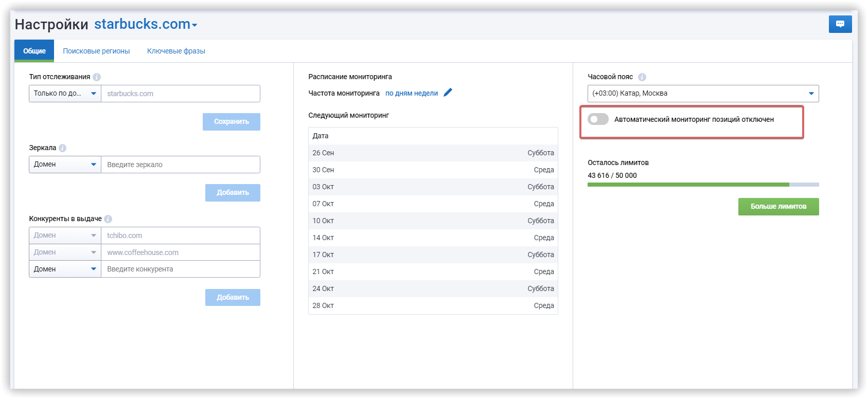Click the limits remaining progress bar
The width and height of the screenshot is (868, 399).
coord(703,185)
